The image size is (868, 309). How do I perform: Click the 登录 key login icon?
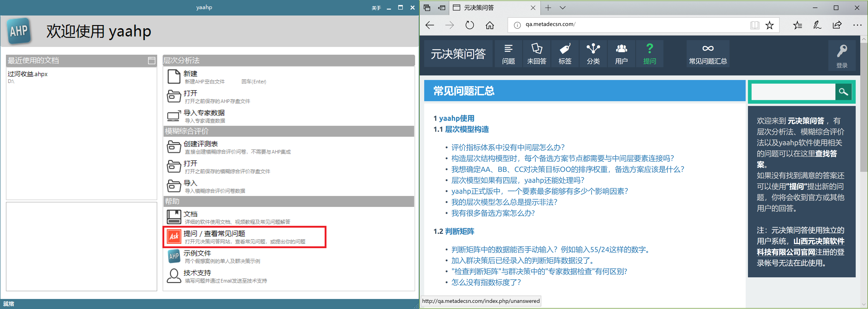click(x=842, y=56)
